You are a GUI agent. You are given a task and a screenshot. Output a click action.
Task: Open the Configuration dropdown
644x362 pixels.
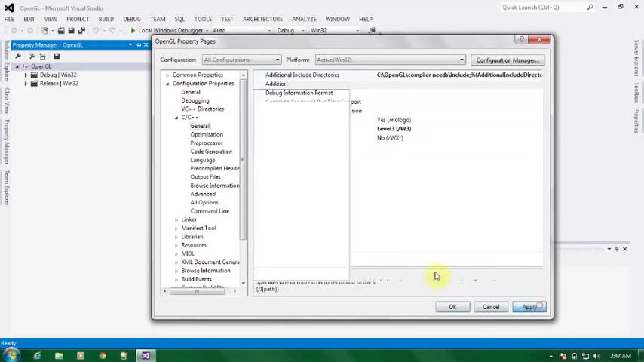(x=241, y=60)
